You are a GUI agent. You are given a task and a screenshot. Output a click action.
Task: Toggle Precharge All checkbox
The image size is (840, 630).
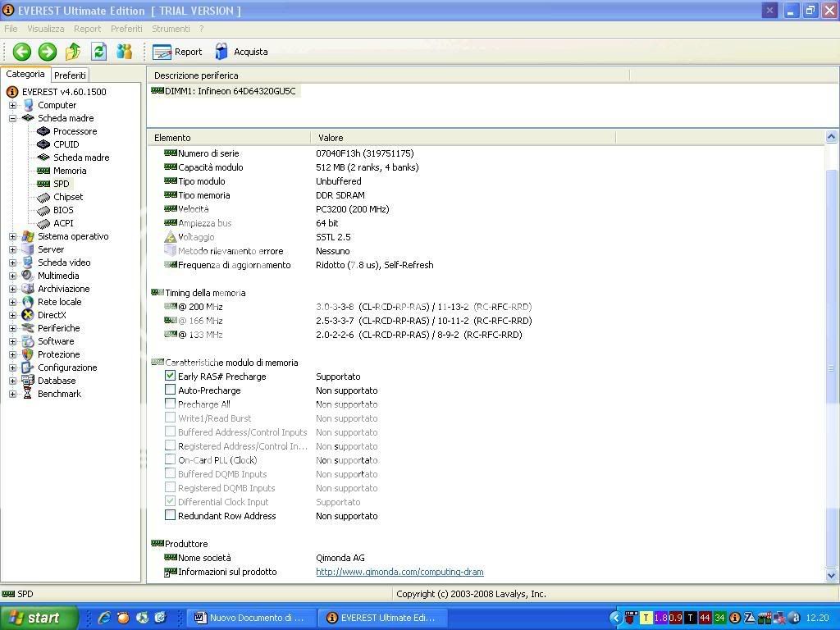click(x=170, y=404)
